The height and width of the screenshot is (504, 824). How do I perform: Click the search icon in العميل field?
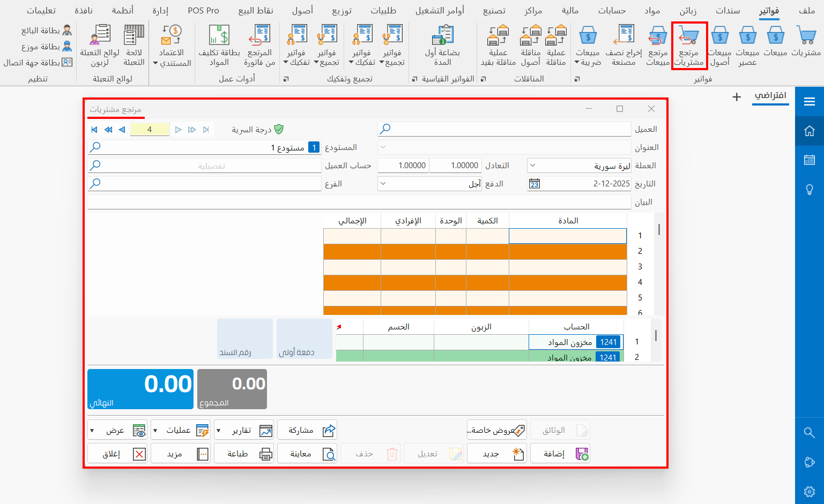coord(385,129)
